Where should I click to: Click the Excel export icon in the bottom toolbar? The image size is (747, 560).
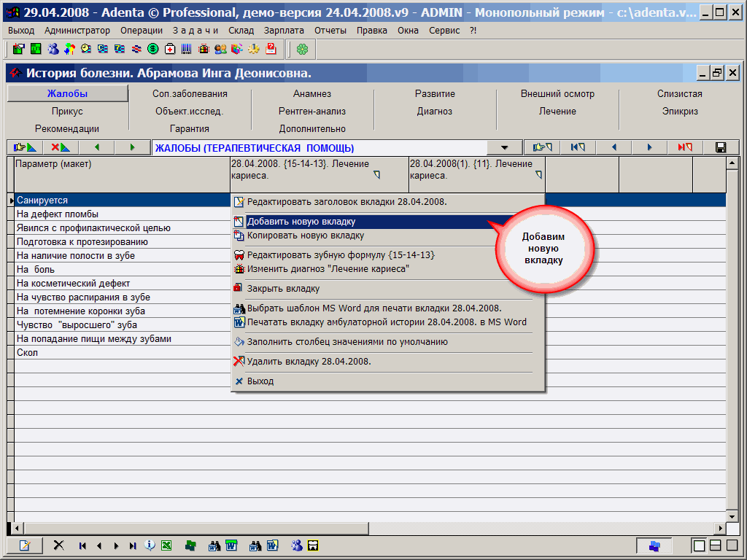(x=166, y=545)
